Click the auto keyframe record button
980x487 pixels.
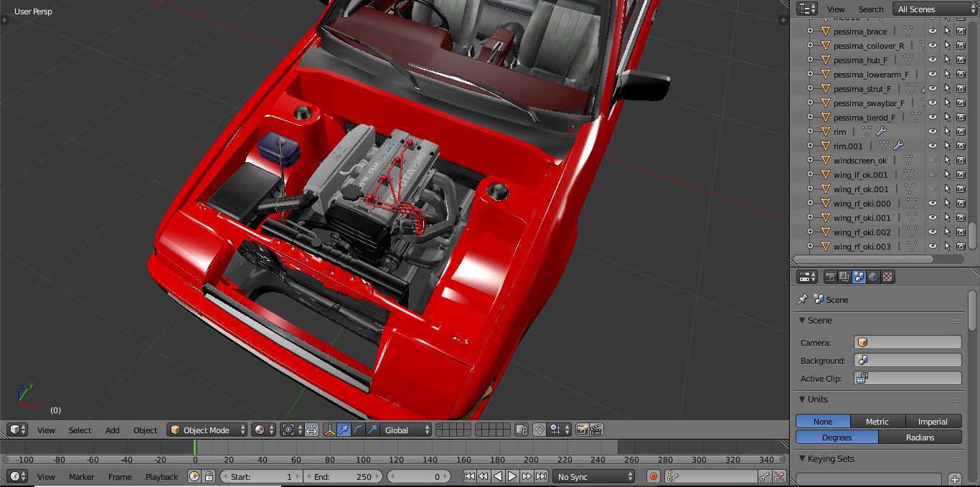653,476
